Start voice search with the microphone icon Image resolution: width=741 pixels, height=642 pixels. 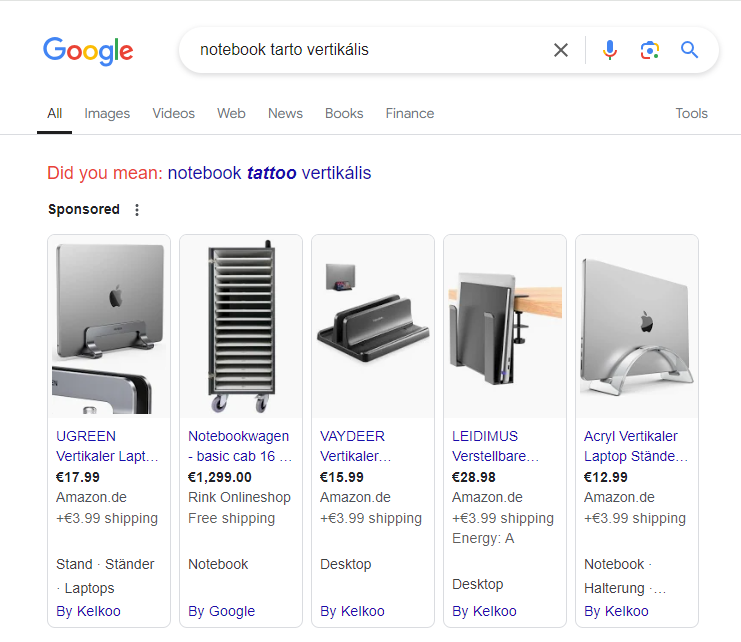[610, 50]
